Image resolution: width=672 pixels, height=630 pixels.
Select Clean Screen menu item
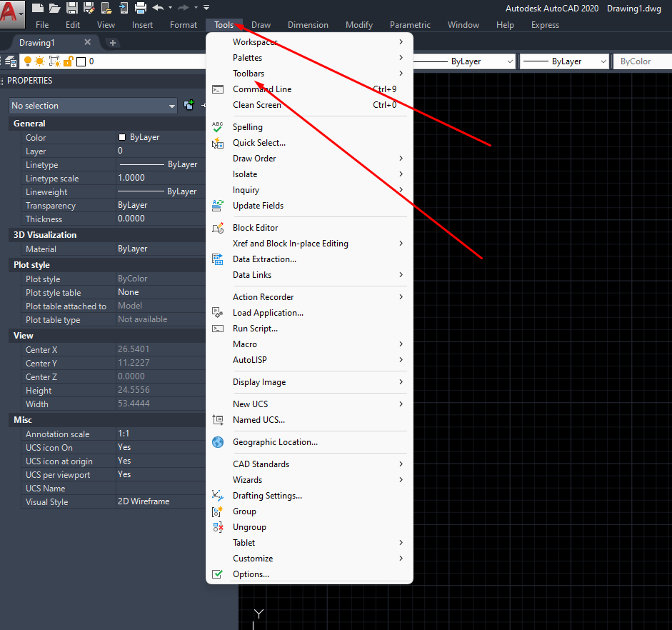tap(309, 105)
